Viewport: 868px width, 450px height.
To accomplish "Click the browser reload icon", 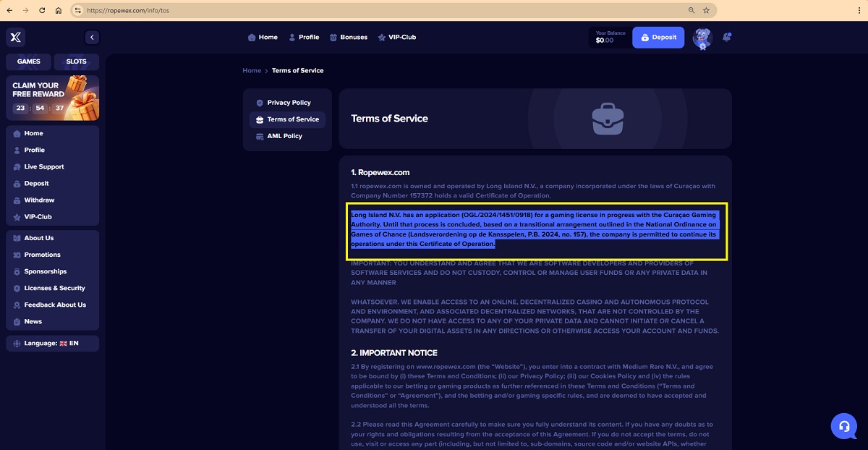I will (42, 11).
